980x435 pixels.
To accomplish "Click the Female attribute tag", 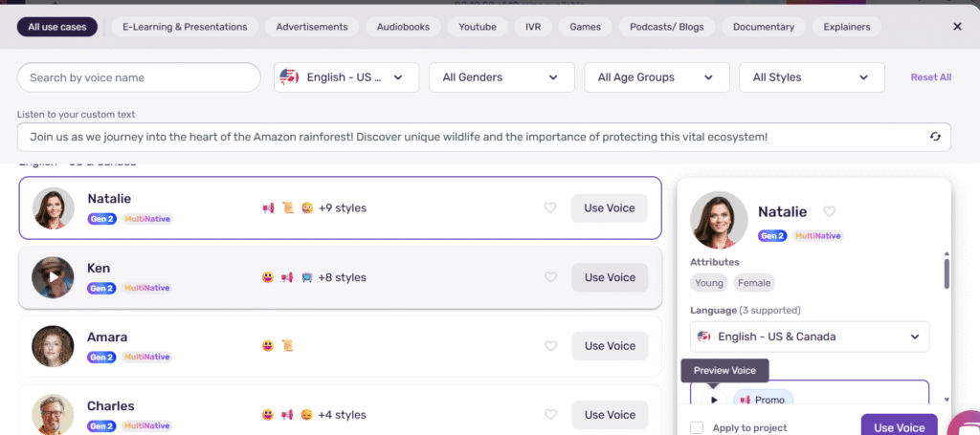I will pos(754,283).
